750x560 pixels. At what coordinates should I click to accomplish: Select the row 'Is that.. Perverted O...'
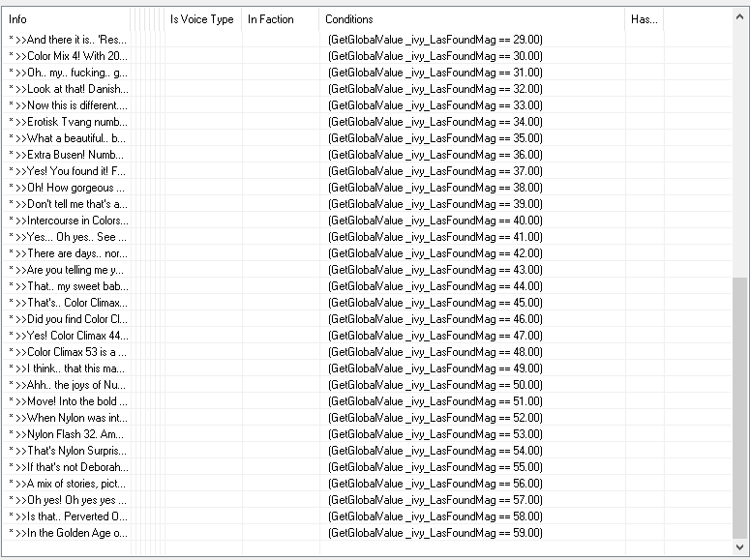pyautogui.click(x=367, y=516)
